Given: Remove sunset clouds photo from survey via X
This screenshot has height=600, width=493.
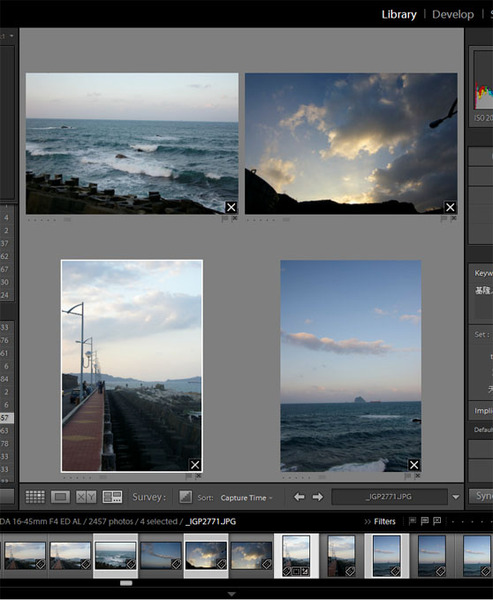Looking at the screenshot, I should (450, 207).
